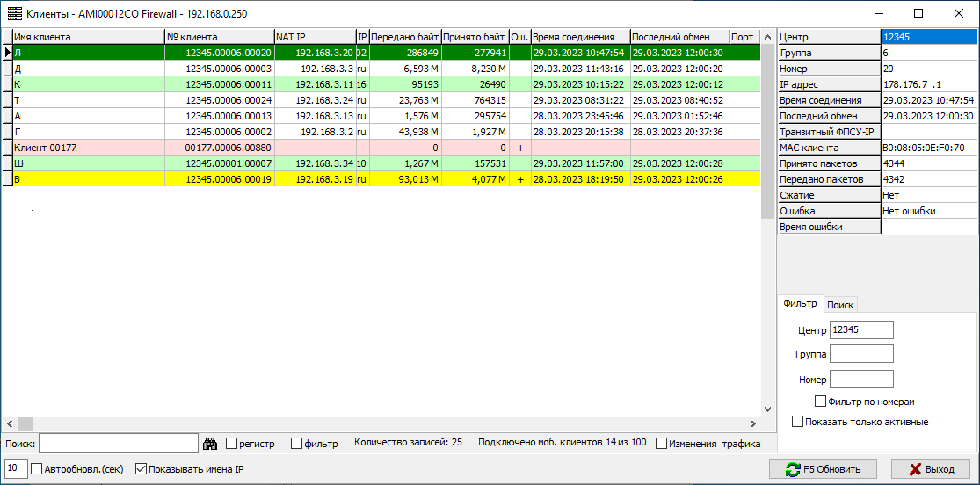Select the Клиент 00177 row
This screenshot has width=980, height=485.
[x=88, y=148]
